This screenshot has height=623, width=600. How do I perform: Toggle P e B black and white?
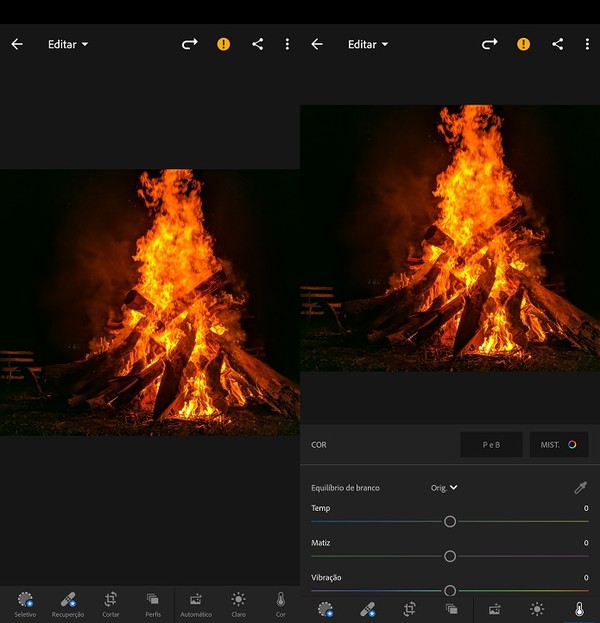(x=491, y=445)
